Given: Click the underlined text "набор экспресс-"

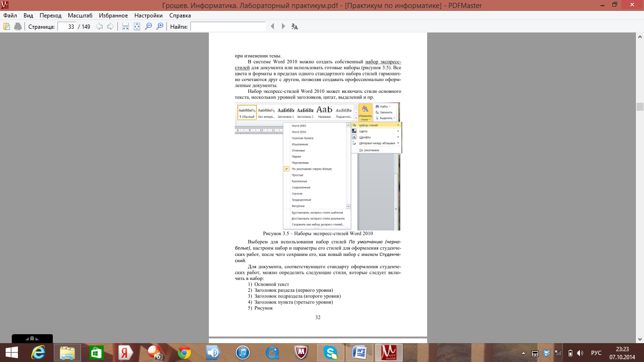Looking at the screenshot, I should pos(383,62).
